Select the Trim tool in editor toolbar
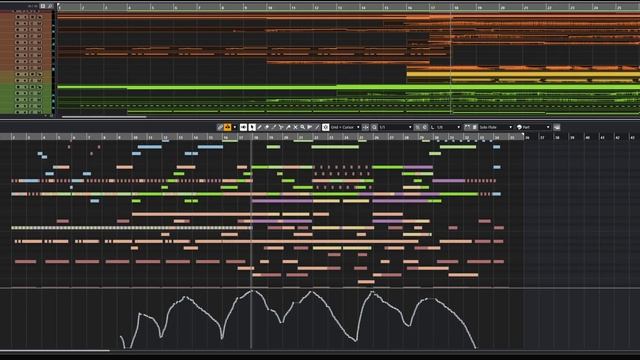Image resolution: width=640 pixels, height=360 pixels. pos(274,127)
